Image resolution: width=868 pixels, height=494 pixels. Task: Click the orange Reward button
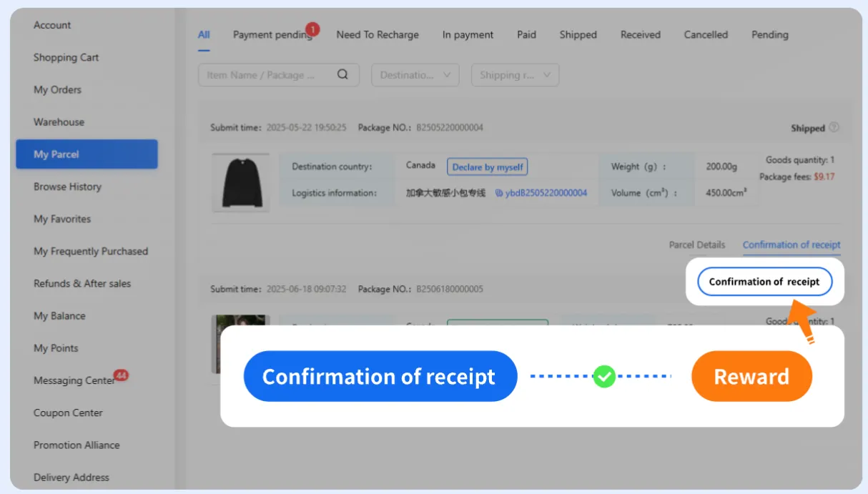point(751,376)
